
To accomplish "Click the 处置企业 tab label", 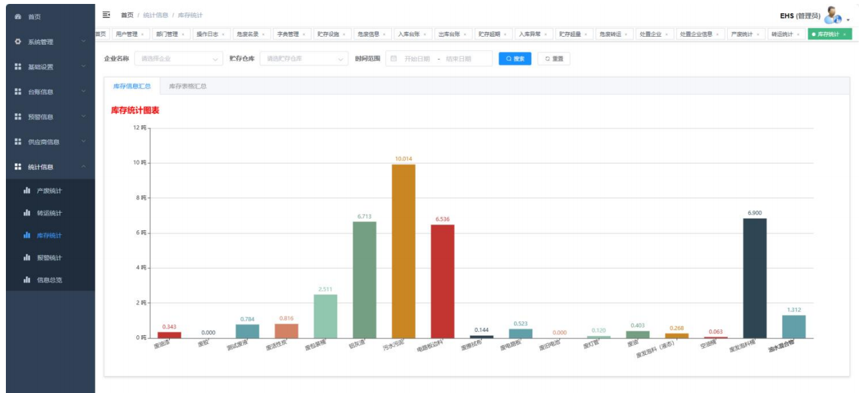I will pos(650,34).
